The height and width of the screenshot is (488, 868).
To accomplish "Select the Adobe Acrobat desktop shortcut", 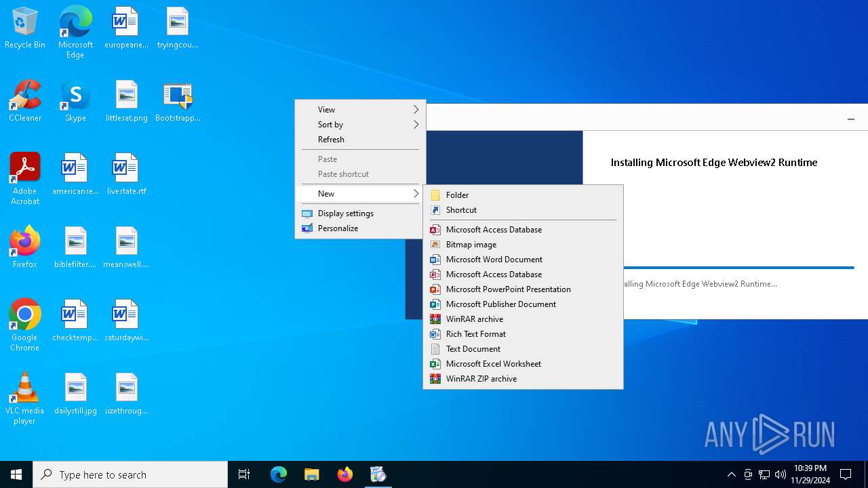I will tap(25, 179).
